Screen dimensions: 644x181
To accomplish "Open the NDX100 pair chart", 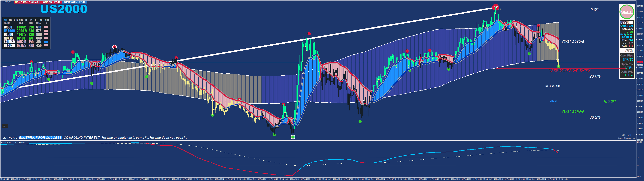I will (x=9, y=38).
